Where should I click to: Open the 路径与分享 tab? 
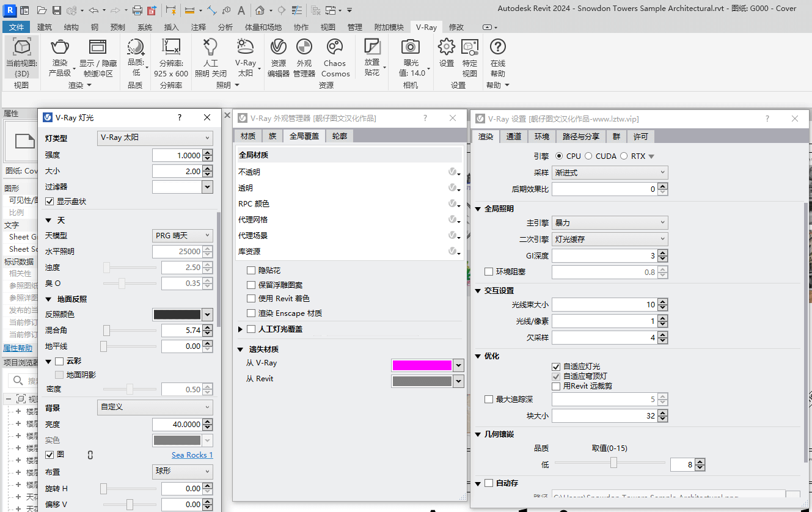580,136
